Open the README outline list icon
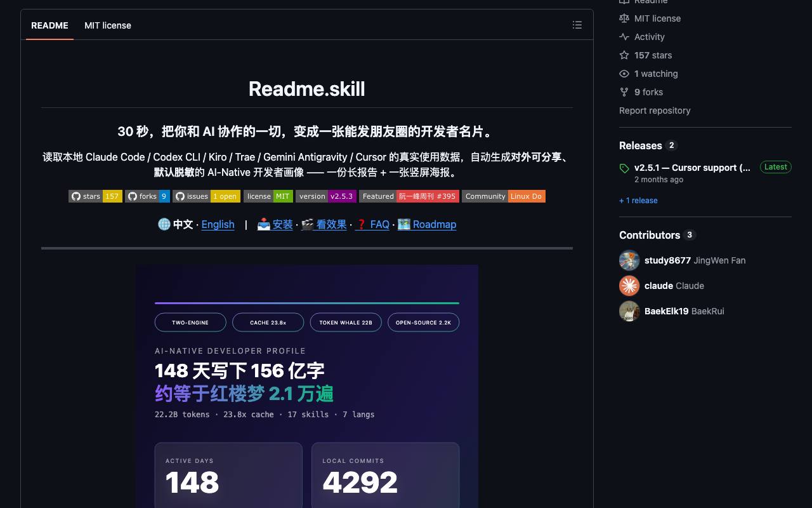 577,25
